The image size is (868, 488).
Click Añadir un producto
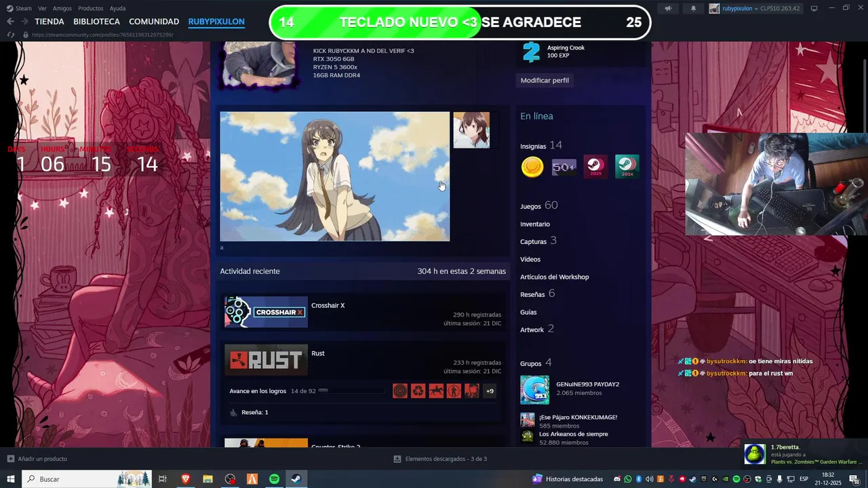[x=37, y=459]
